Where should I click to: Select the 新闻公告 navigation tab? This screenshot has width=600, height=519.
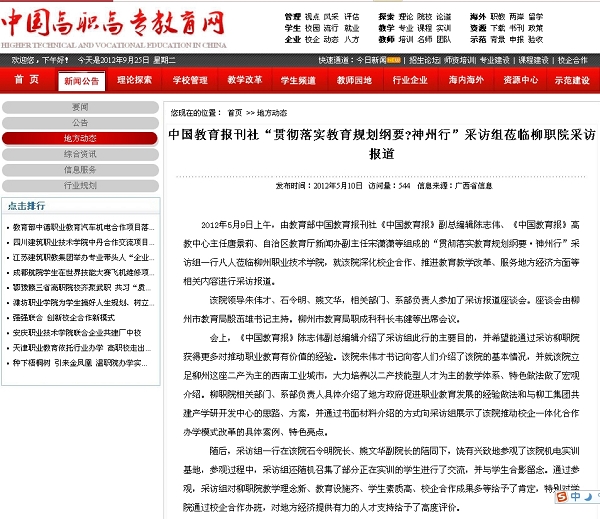[80, 81]
